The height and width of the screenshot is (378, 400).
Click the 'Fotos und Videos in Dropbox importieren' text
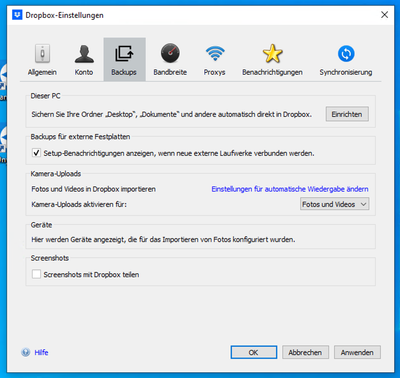click(x=94, y=189)
